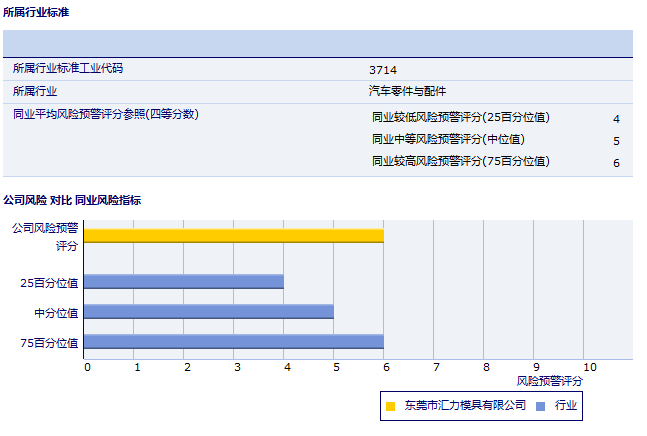
Task: Select the 同业较高风险预警评分(75百分位值) entry
Action: [x=461, y=161]
